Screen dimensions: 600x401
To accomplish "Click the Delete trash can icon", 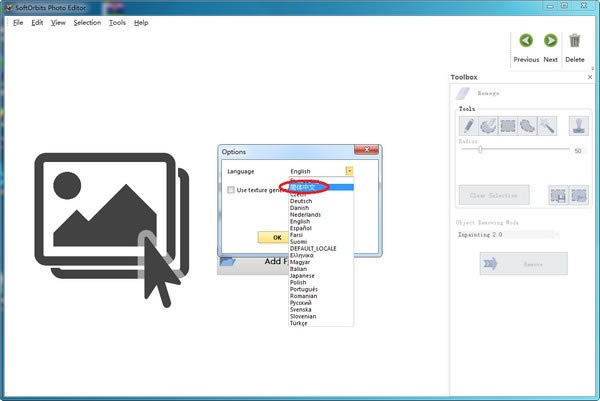I will click(575, 41).
